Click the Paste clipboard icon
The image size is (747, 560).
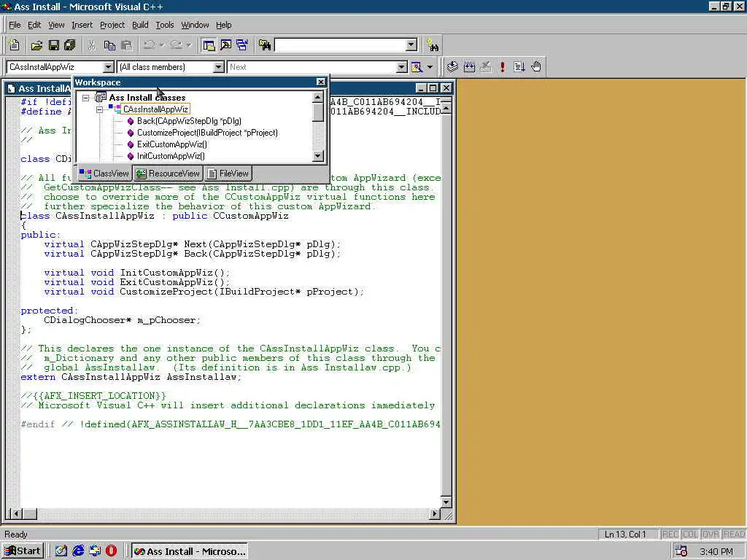coord(127,45)
